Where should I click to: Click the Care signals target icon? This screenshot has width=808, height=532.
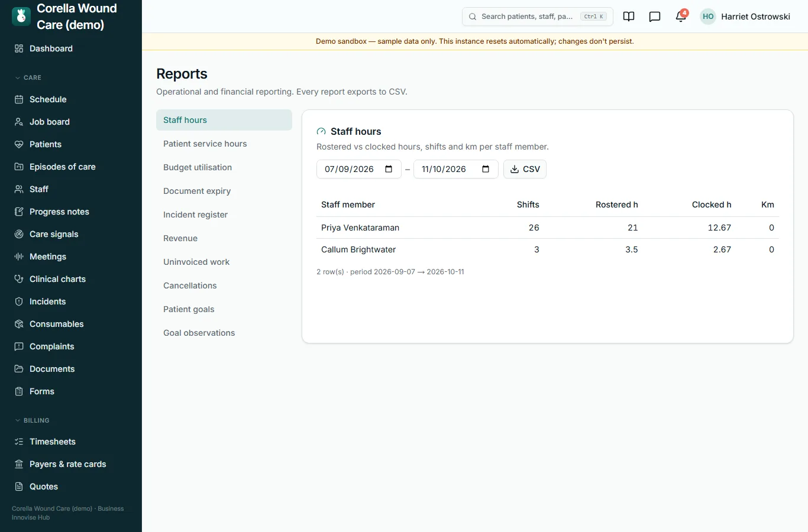tap(19, 234)
